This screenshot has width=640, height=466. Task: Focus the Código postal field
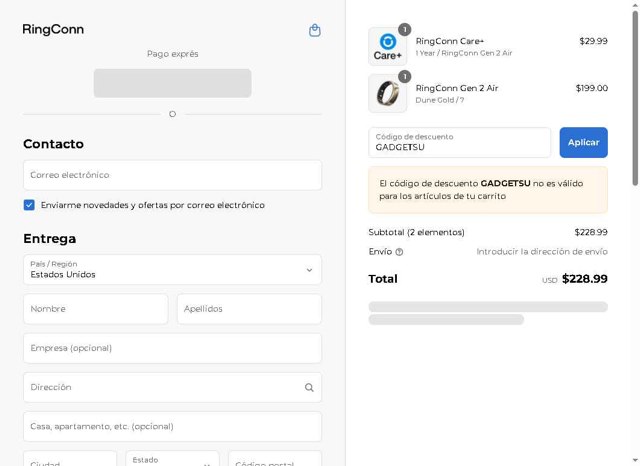[x=275, y=459]
